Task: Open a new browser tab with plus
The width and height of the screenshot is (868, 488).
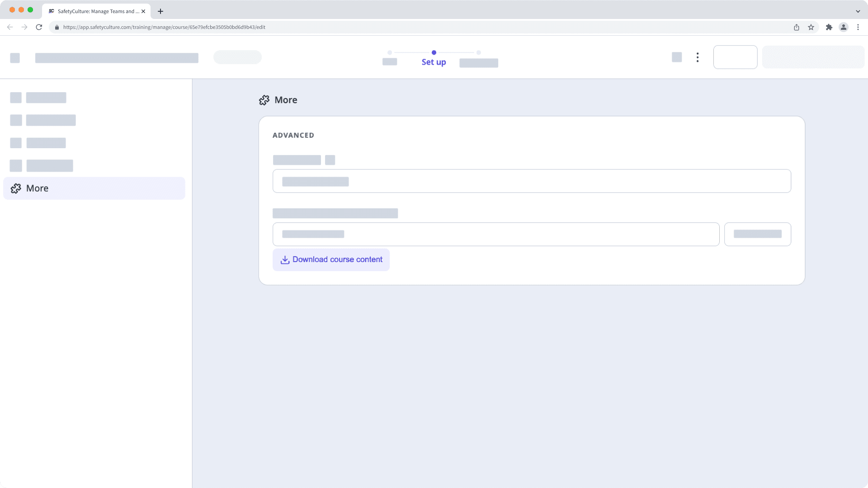Action: [160, 11]
